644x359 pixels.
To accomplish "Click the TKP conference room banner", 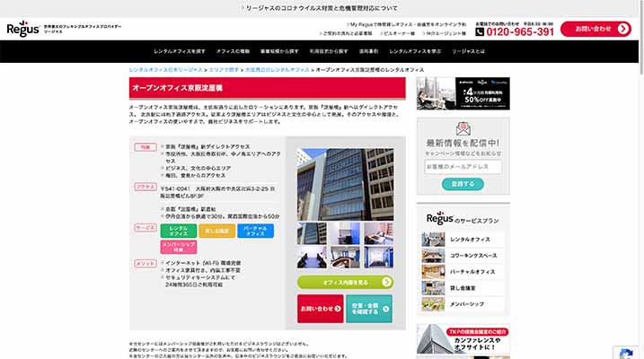I will [x=463, y=339].
